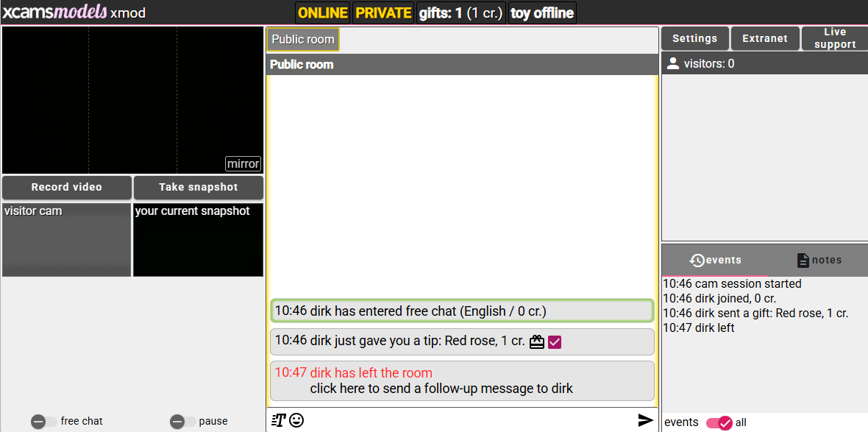Click the visitors person icon
The height and width of the screenshot is (432, 868).
(x=672, y=64)
